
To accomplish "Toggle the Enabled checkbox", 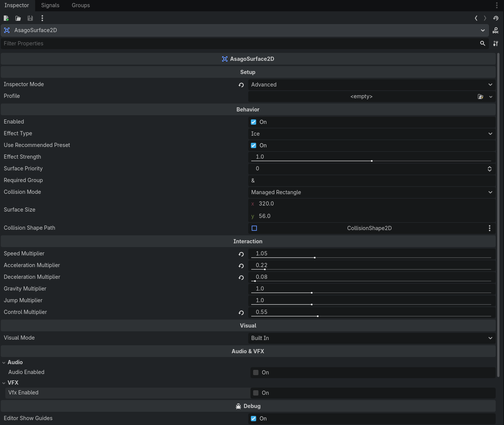I will pyautogui.click(x=254, y=122).
